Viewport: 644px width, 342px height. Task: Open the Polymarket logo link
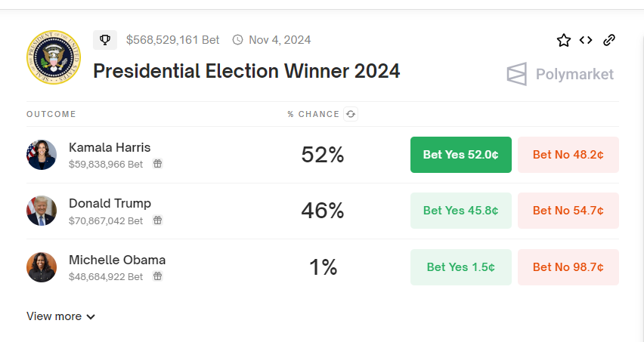click(560, 74)
